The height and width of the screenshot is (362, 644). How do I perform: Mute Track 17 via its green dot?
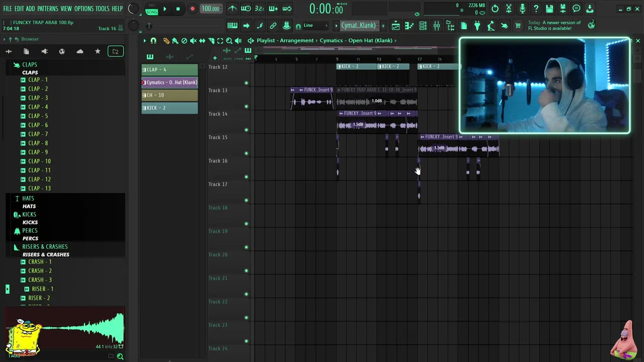point(246,200)
